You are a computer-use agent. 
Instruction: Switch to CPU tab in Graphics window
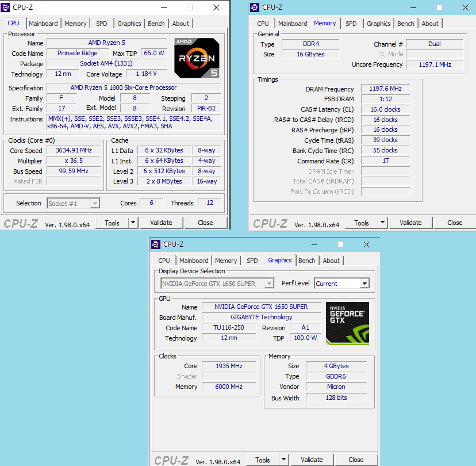[164, 261]
